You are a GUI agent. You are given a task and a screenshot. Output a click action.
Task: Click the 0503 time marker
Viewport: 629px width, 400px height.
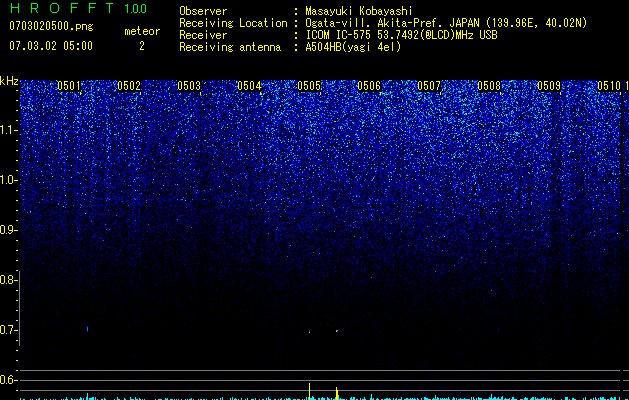point(189,86)
